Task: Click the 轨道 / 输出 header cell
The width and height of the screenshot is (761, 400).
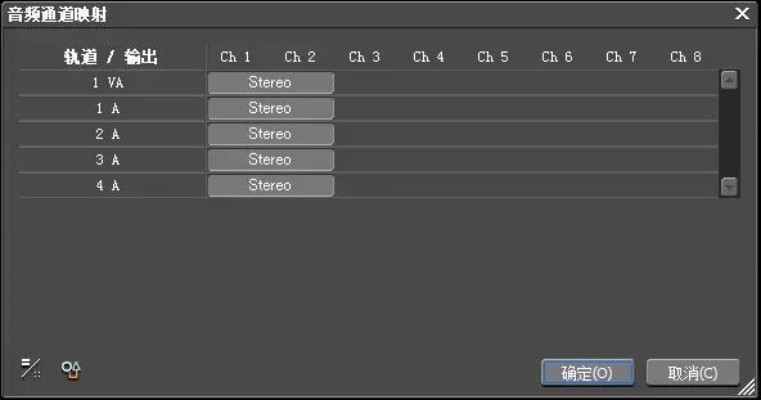Action: click(112, 57)
